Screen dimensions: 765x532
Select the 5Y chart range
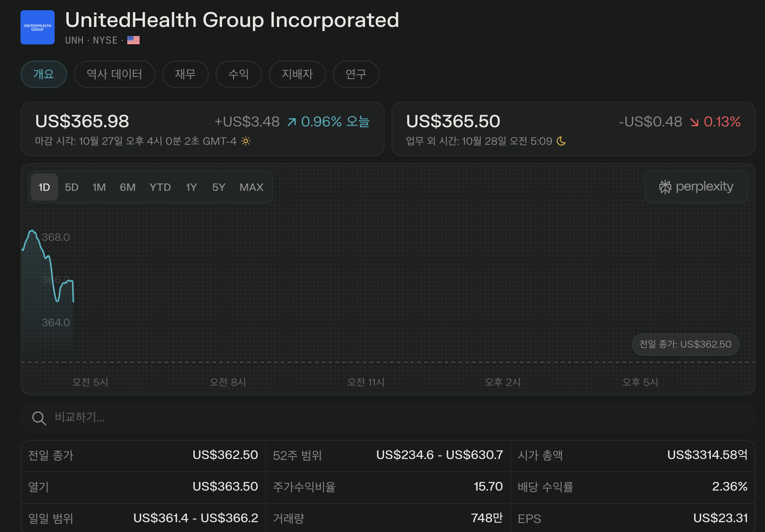tap(219, 187)
